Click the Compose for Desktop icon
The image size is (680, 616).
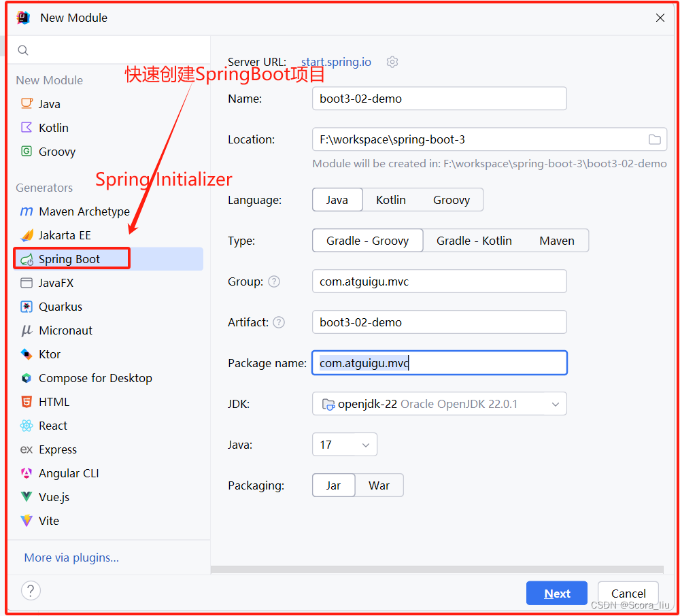click(x=27, y=378)
